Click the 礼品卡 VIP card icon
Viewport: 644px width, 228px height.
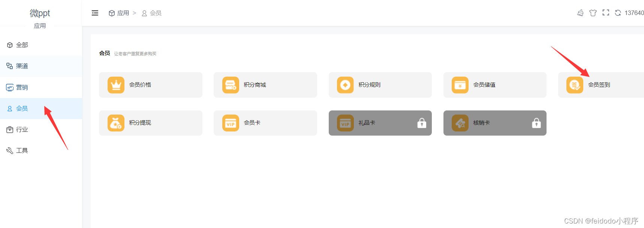[x=345, y=123]
